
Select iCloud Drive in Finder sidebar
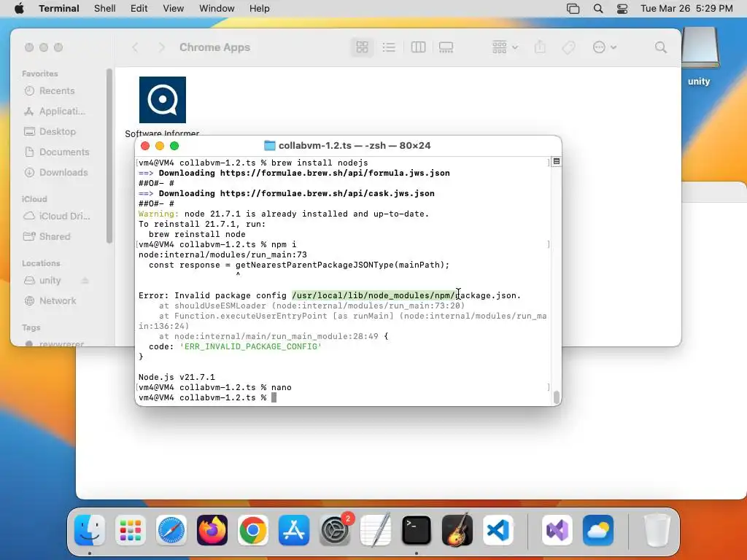tap(57, 216)
